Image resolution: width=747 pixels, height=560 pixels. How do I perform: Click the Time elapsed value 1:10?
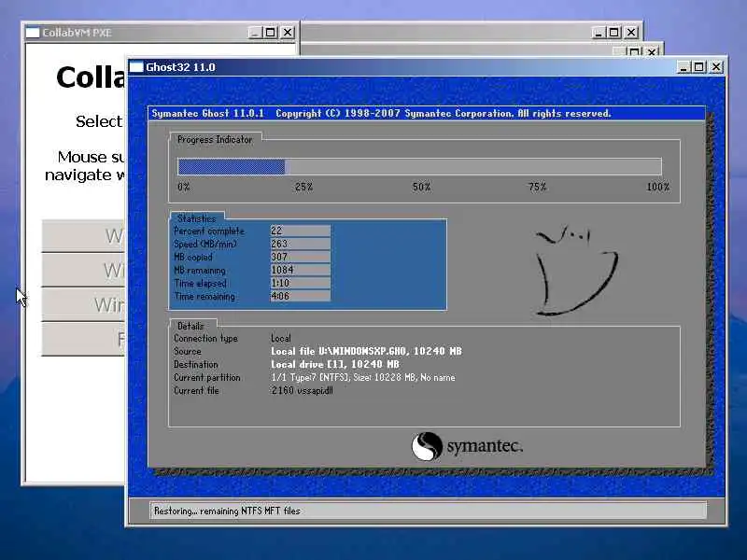300,283
